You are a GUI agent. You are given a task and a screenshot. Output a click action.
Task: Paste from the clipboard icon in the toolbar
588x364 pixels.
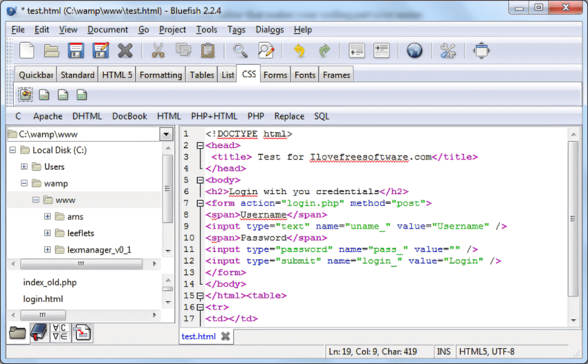[x=208, y=51]
